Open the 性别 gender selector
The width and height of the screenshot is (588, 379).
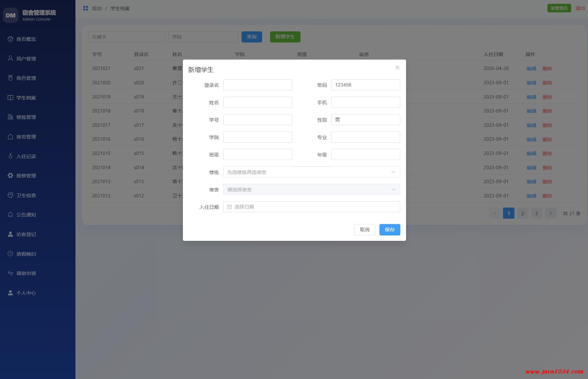point(365,120)
